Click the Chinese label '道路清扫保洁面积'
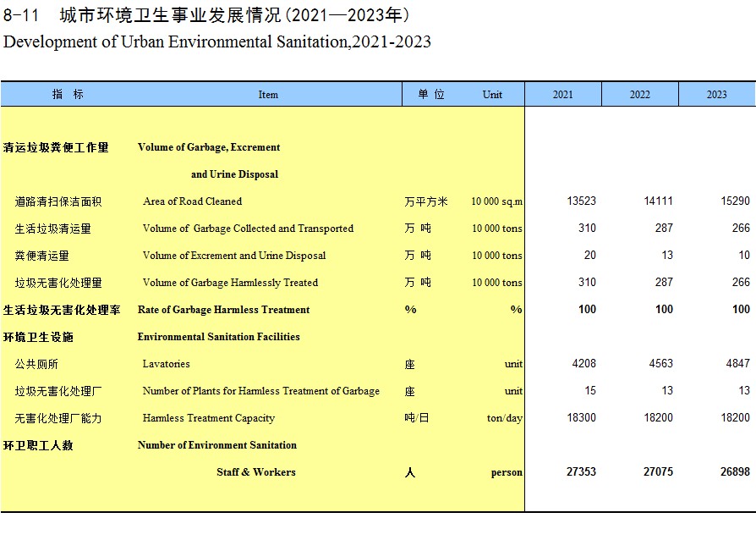This screenshot has height=540, width=756. (58, 201)
